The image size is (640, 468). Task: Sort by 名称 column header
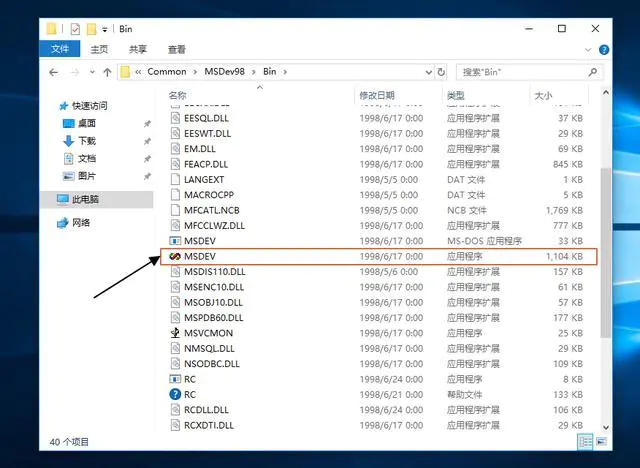coord(177,95)
